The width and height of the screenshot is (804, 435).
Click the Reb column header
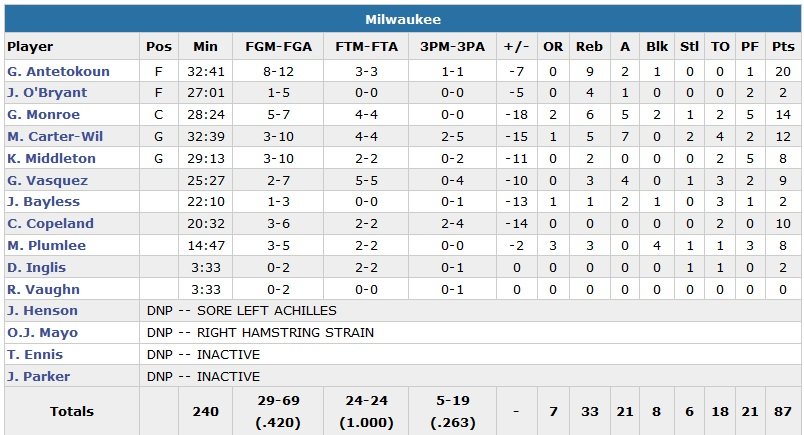pos(589,46)
